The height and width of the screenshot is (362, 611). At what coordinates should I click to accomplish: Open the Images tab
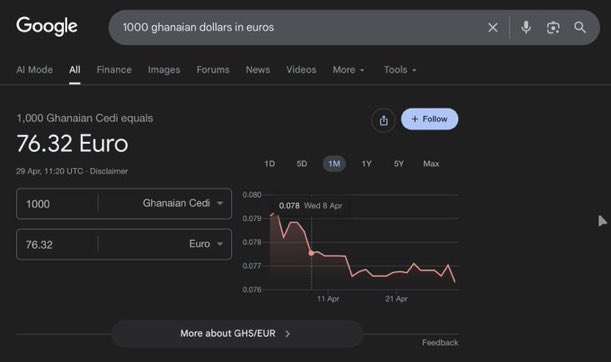pos(164,70)
